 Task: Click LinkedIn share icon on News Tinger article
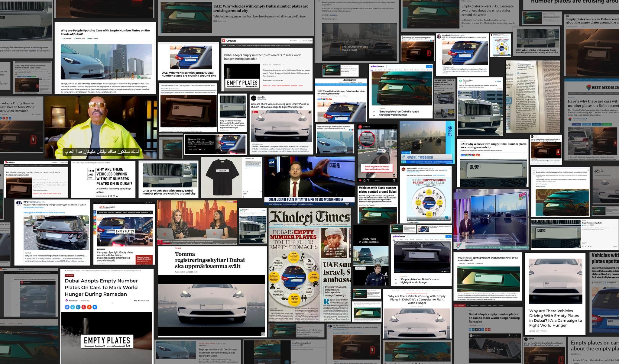(x=78, y=307)
